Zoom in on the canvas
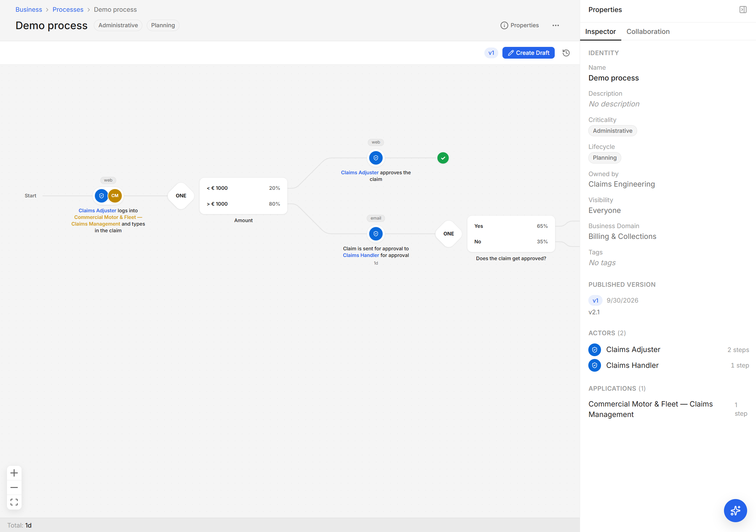 point(14,473)
